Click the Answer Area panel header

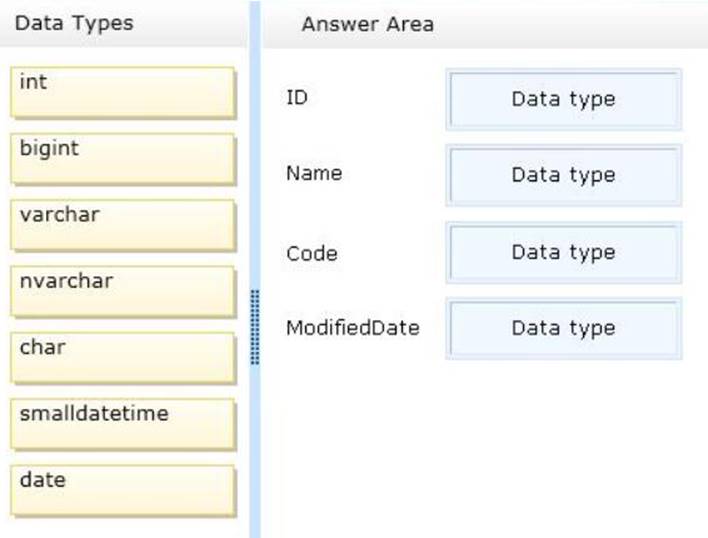click(x=368, y=24)
